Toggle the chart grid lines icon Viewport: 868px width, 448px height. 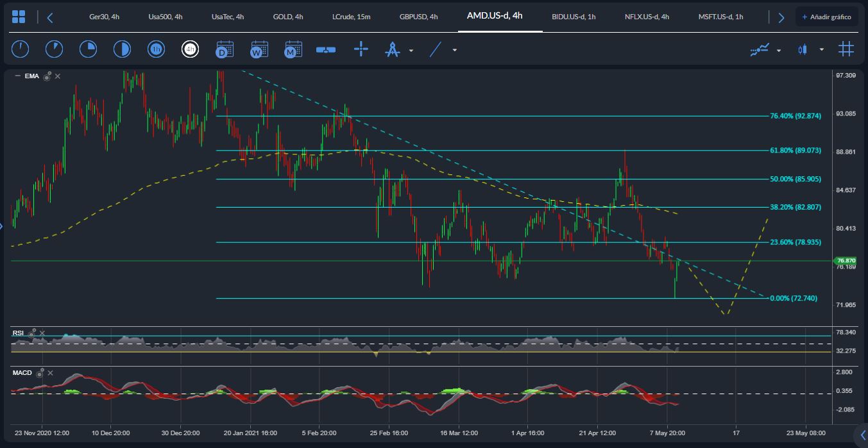(x=846, y=49)
